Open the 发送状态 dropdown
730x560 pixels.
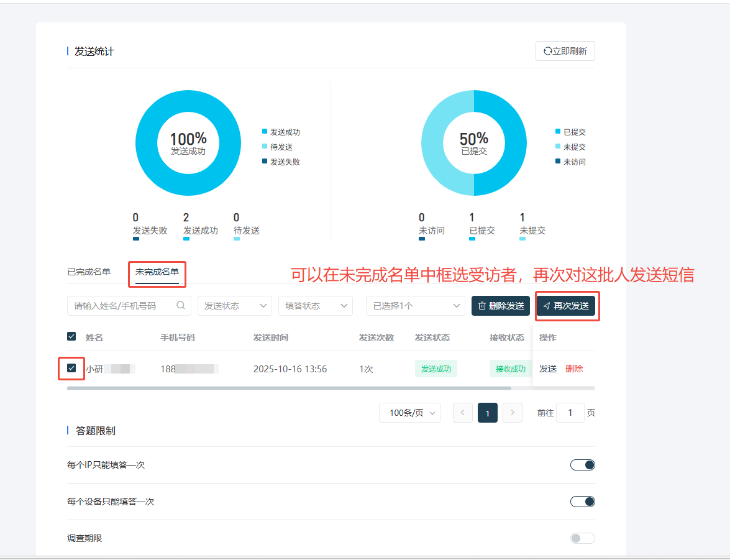point(234,306)
